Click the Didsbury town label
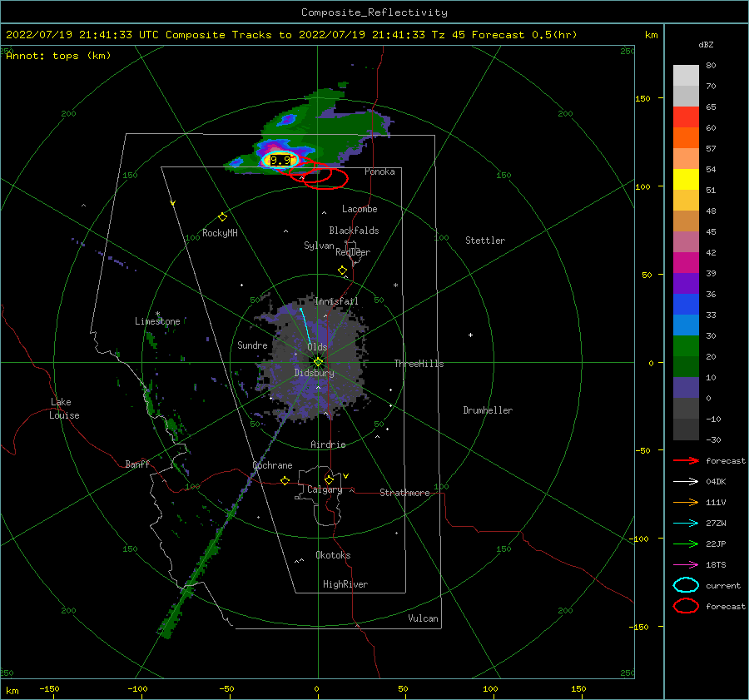 tap(314, 373)
